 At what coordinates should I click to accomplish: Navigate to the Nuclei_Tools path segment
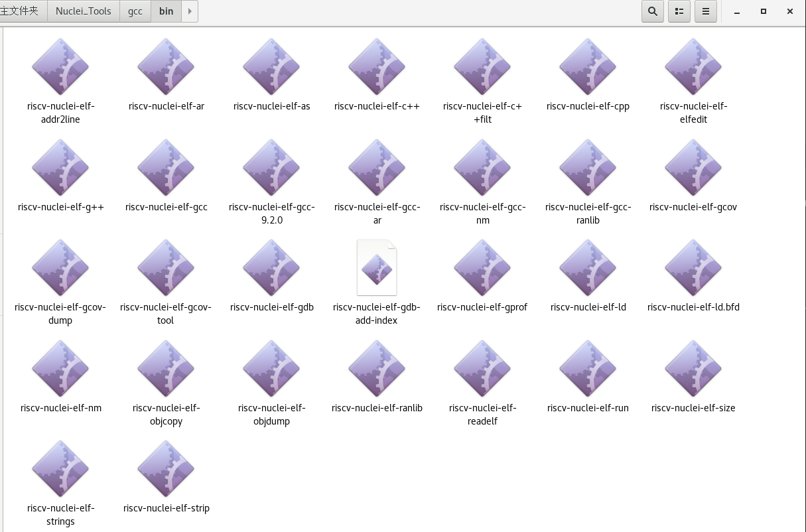coord(84,11)
